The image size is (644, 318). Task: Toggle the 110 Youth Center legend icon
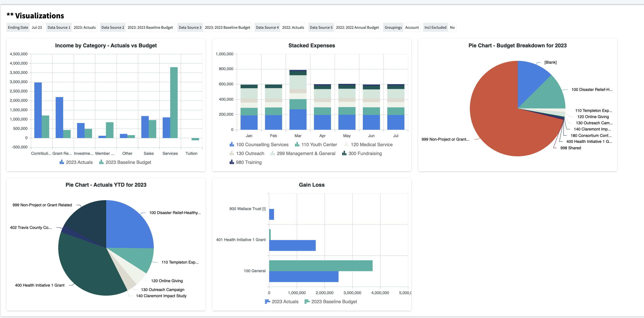point(297,144)
